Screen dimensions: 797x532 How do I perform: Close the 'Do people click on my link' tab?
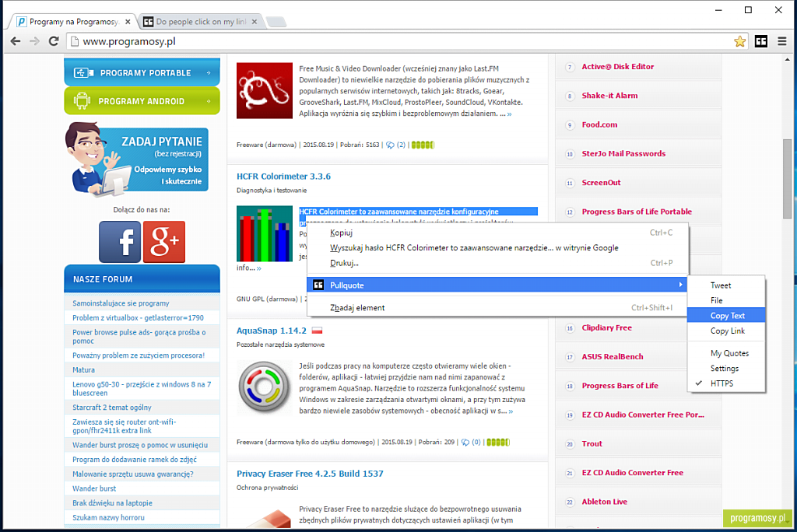click(255, 21)
